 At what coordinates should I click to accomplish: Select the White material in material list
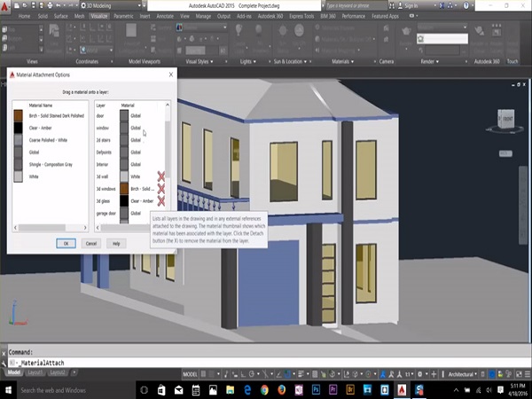(34, 176)
